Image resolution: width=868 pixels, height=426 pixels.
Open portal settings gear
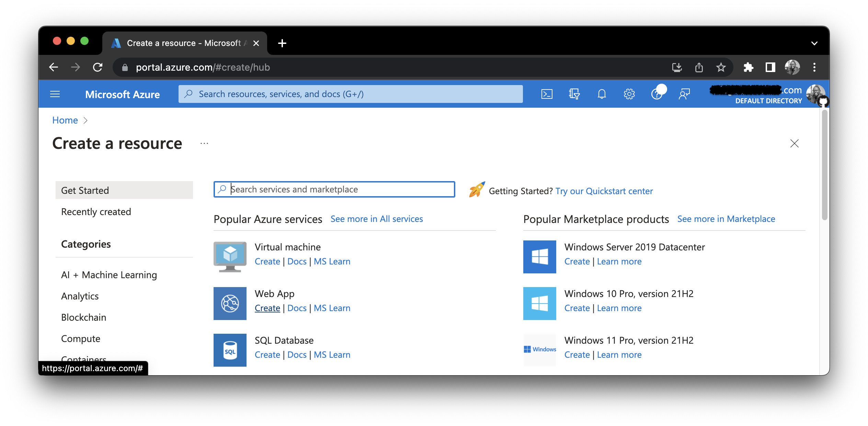(x=629, y=94)
